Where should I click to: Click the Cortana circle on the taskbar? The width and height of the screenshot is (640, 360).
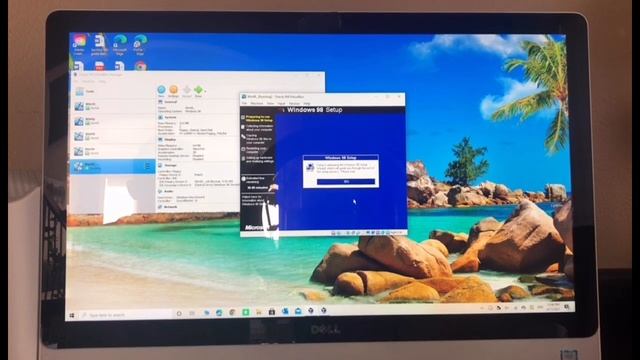click(179, 313)
